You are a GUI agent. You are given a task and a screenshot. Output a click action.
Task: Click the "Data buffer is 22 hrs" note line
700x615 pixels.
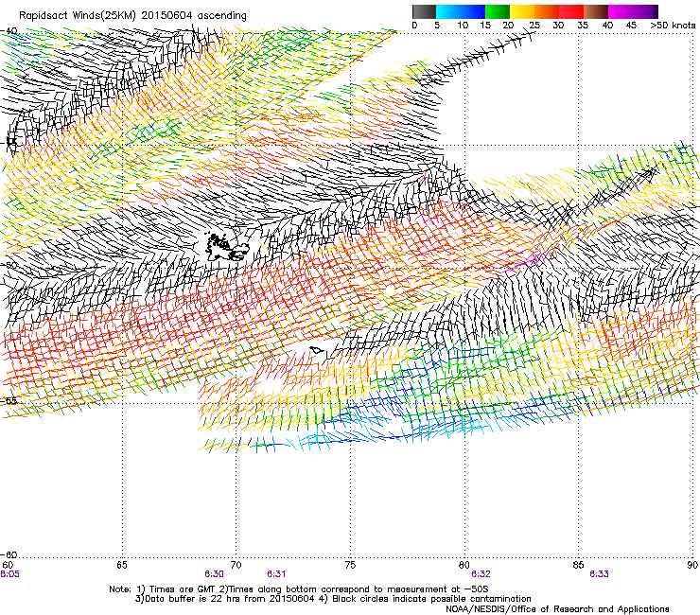(x=333, y=599)
